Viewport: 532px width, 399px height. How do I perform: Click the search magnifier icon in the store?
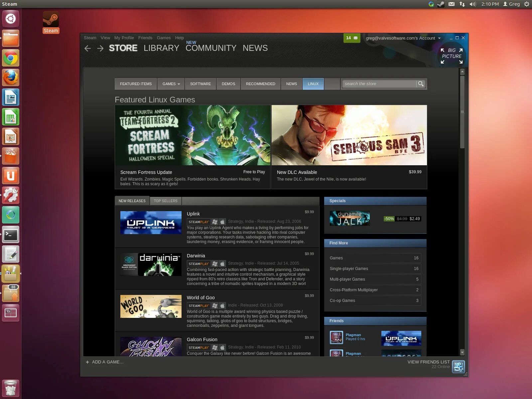[x=421, y=84]
